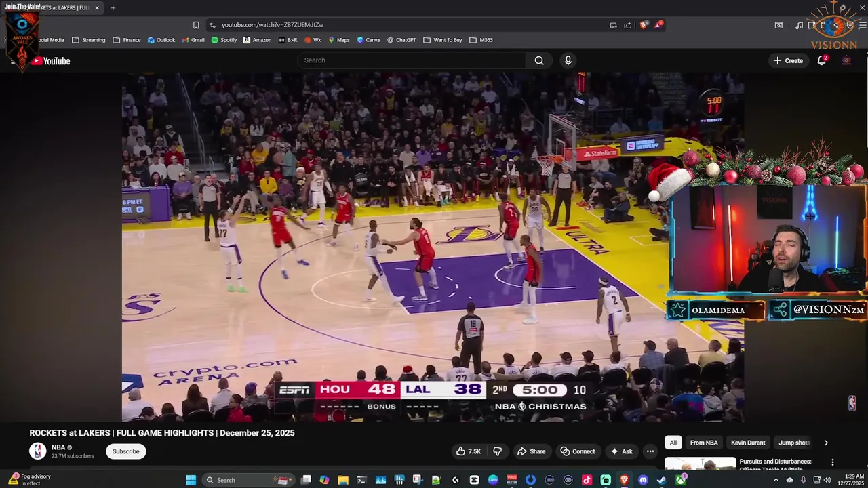
Task: Click the NBA channel avatar
Action: 38,451
